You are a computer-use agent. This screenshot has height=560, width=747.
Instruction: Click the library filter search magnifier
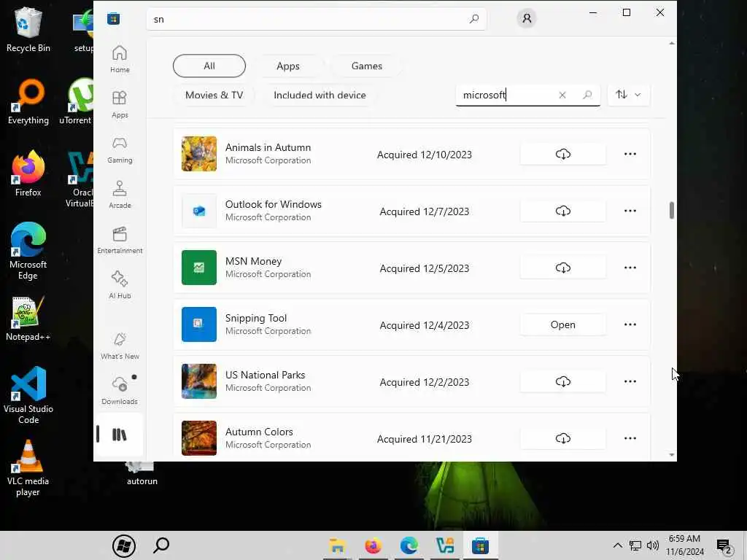587,95
